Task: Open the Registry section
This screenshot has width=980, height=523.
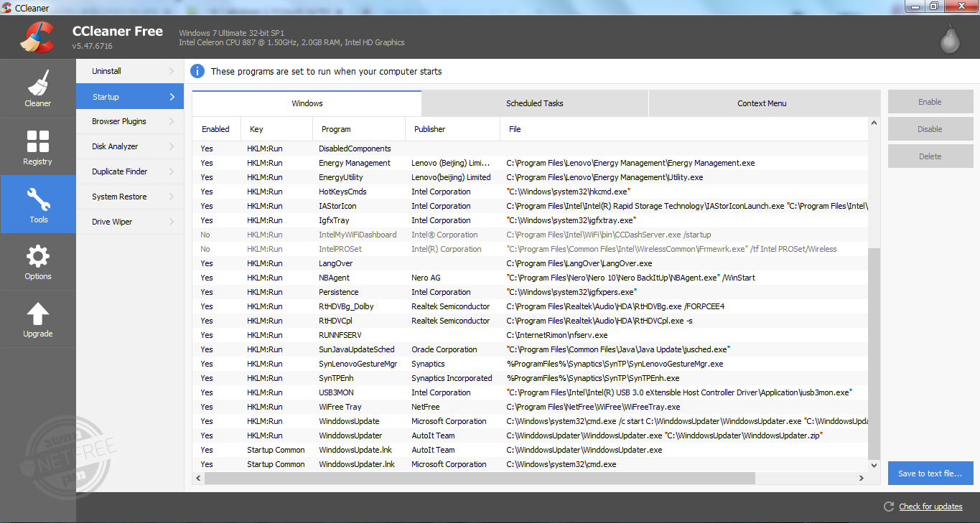Action: (37, 146)
